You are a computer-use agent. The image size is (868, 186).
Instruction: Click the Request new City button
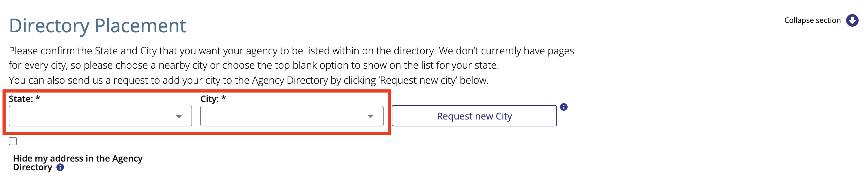click(474, 116)
